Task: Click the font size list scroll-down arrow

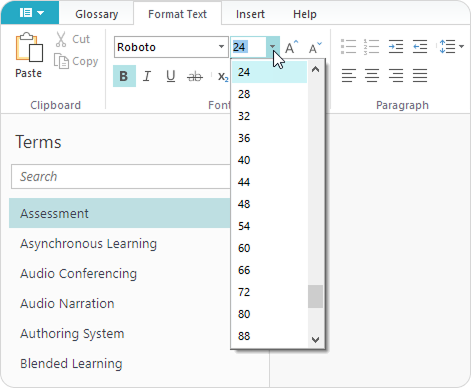Action: 315,339
